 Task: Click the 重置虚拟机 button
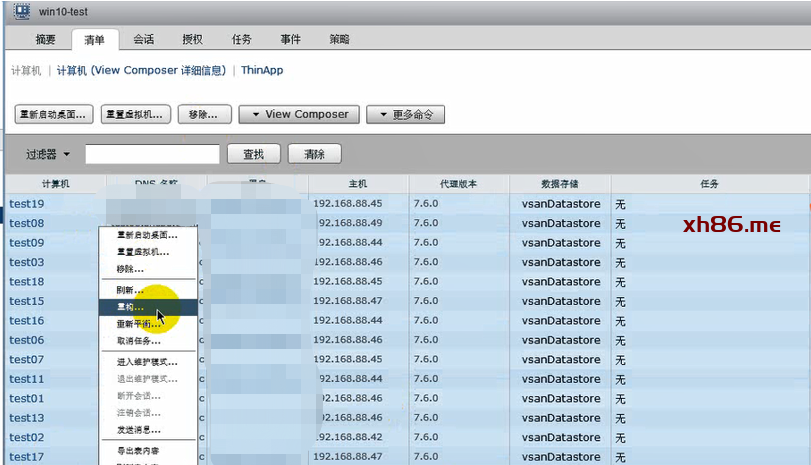pos(137,114)
